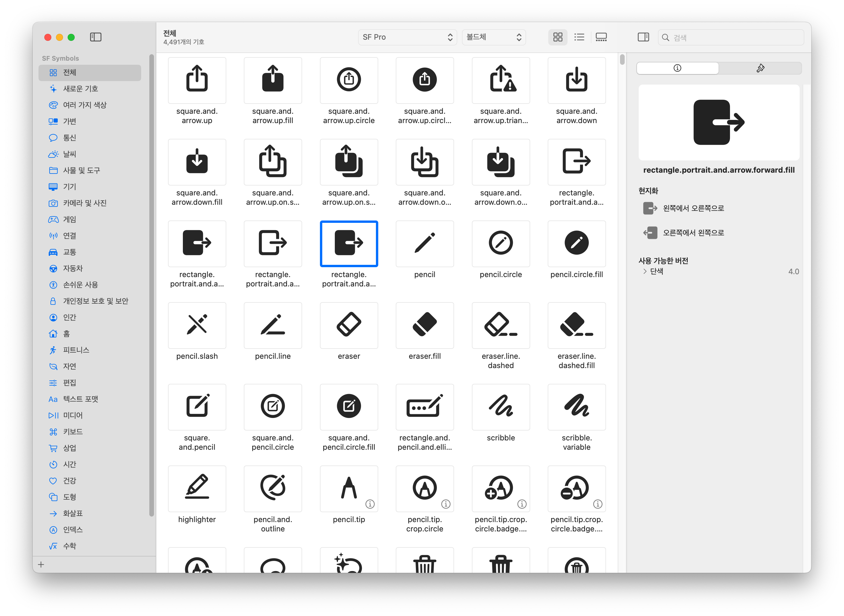This screenshot has width=844, height=616.
Task: Add a new collection with plus button
Action: (x=41, y=565)
